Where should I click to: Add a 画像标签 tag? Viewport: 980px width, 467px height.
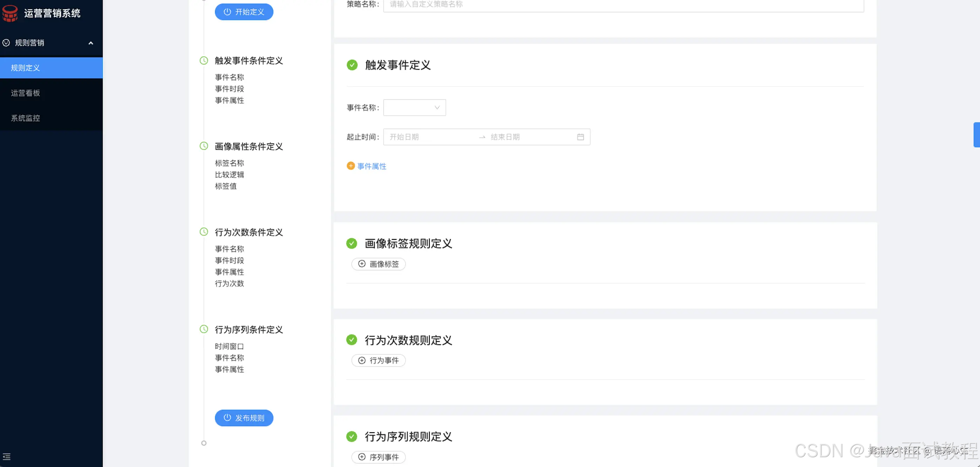tap(378, 264)
